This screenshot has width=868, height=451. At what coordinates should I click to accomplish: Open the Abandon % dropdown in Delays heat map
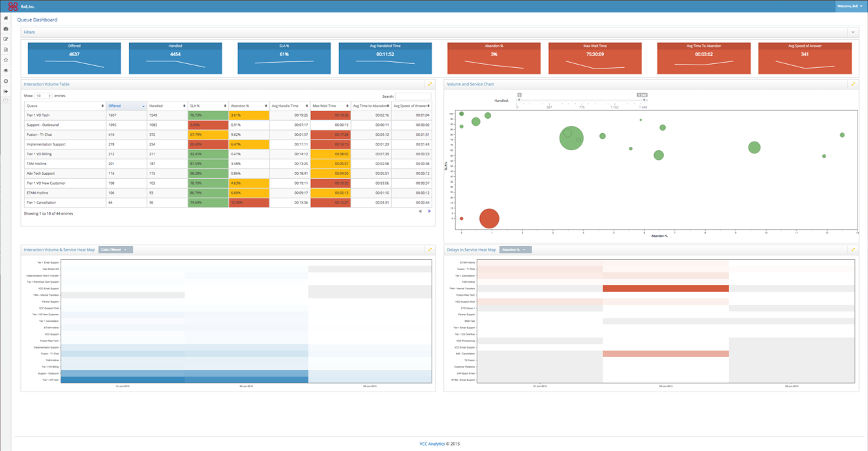coord(515,249)
